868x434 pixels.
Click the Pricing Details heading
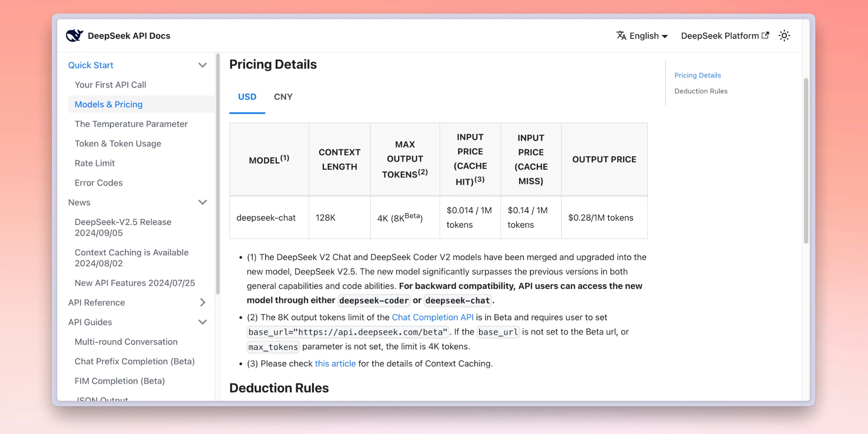[273, 64]
